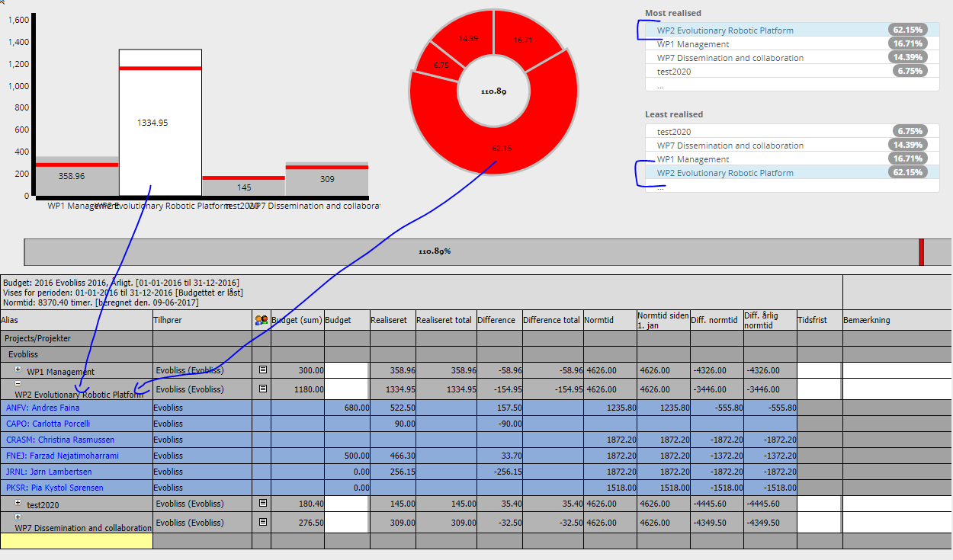The image size is (953, 560).
Task: Click the group members icon in the column header
Action: pyautogui.click(x=261, y=319)
